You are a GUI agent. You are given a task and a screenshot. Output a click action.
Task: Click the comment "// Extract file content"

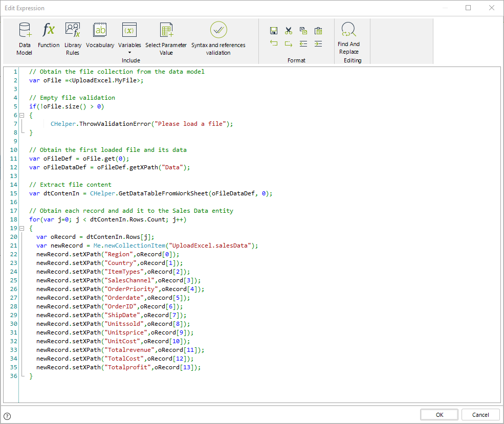click(70, 185)
